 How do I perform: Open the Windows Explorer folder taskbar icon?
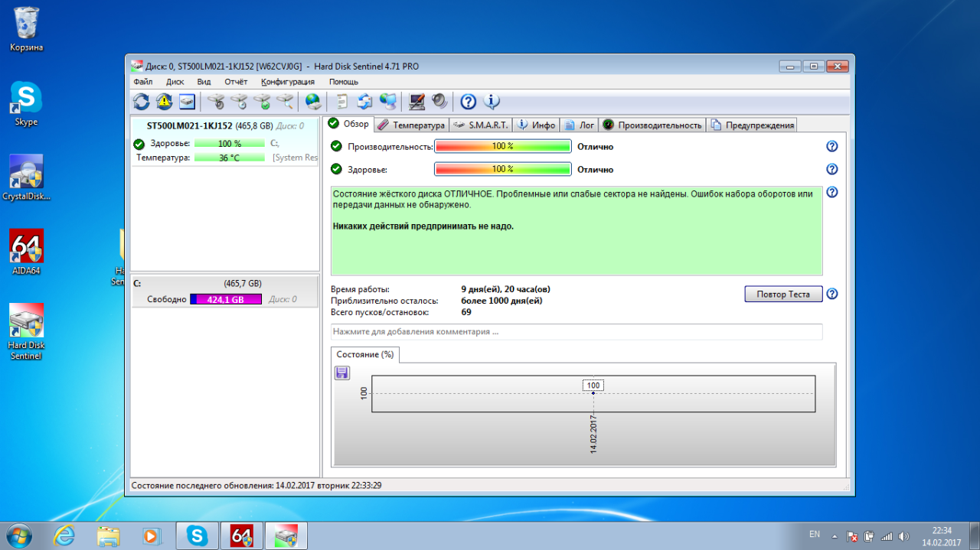click(108, 536)
